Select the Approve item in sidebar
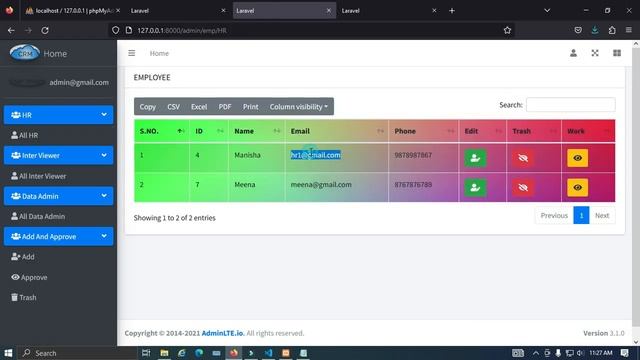This screenshot has width=640, height=360. click(29, 277)
